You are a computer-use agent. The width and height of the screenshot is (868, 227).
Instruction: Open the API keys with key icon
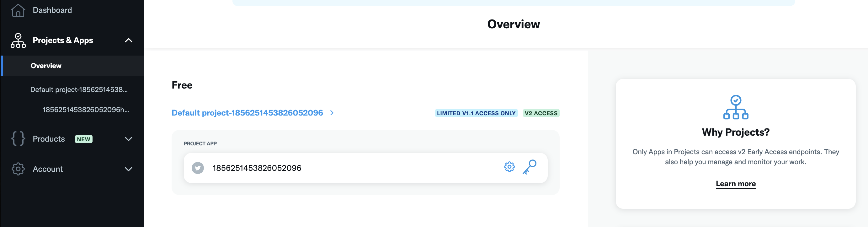(x=530, y=167)
